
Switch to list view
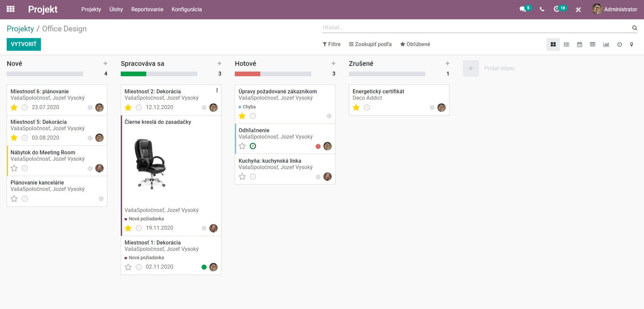tap(567, 44)
